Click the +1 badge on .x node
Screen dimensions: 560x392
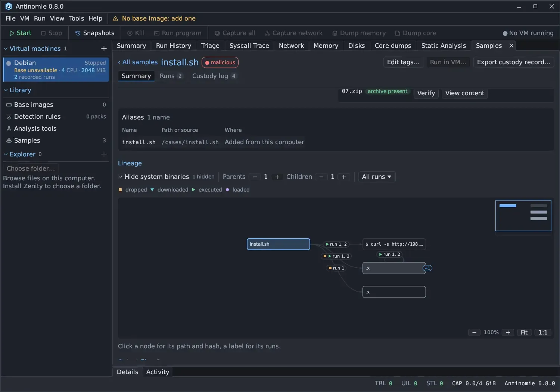[427, 268]
